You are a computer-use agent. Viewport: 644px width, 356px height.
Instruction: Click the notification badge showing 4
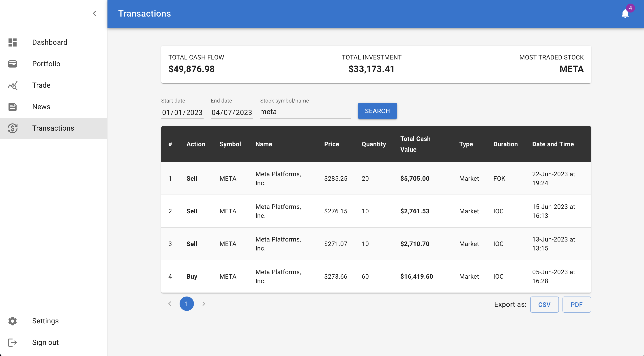click(630, 8)
